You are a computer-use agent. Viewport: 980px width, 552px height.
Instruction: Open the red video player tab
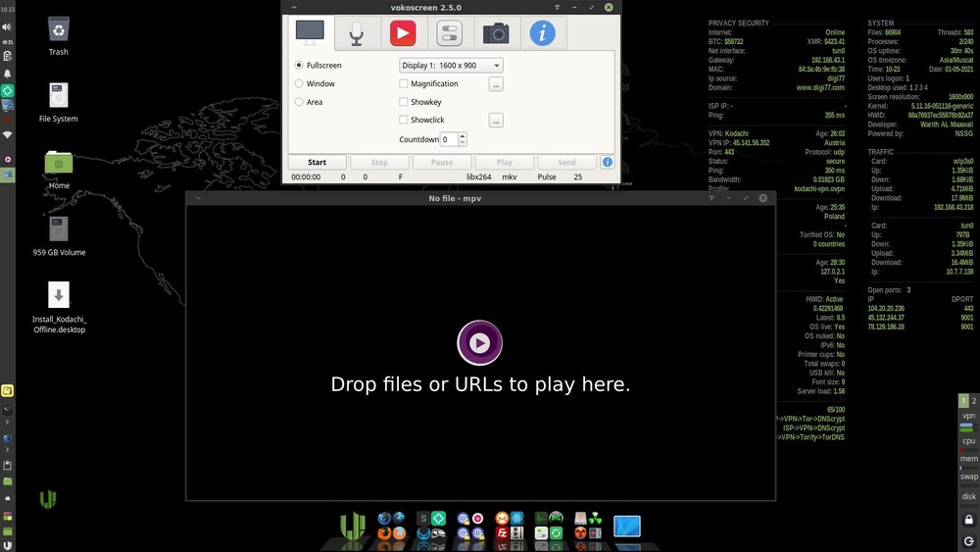pyautogui.click(x=403, y=33)
